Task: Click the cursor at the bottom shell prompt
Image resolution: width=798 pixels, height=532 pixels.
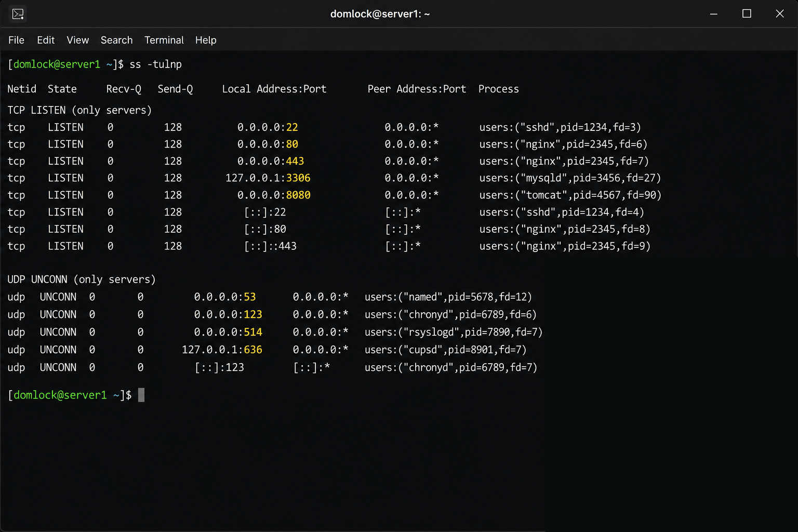Action: click(141, 395)
